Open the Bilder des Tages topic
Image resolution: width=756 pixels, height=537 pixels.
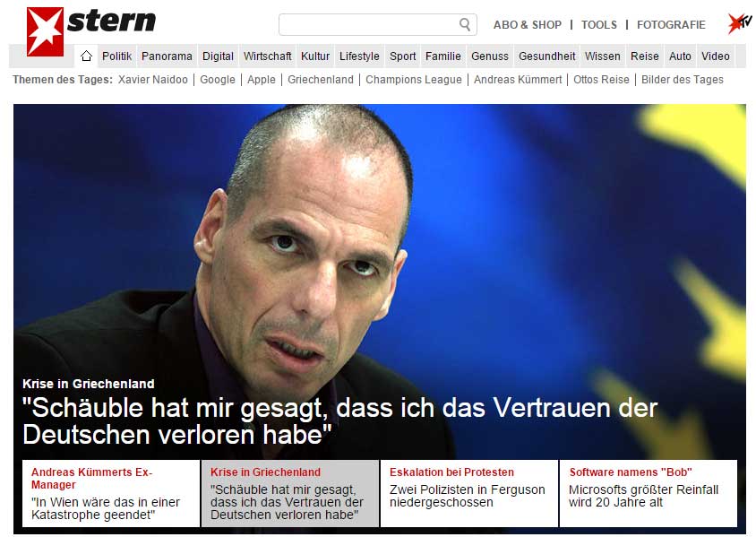tap(683, 80)
